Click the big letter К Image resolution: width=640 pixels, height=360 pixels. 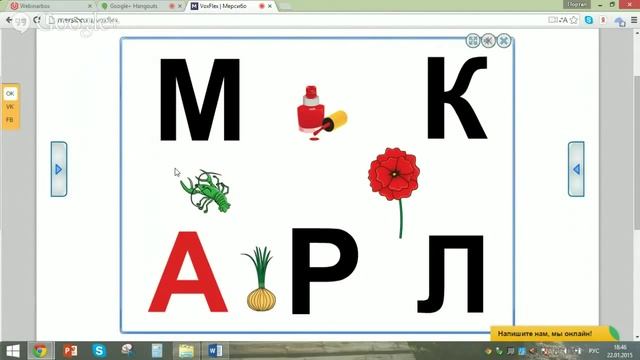[457, 98]
